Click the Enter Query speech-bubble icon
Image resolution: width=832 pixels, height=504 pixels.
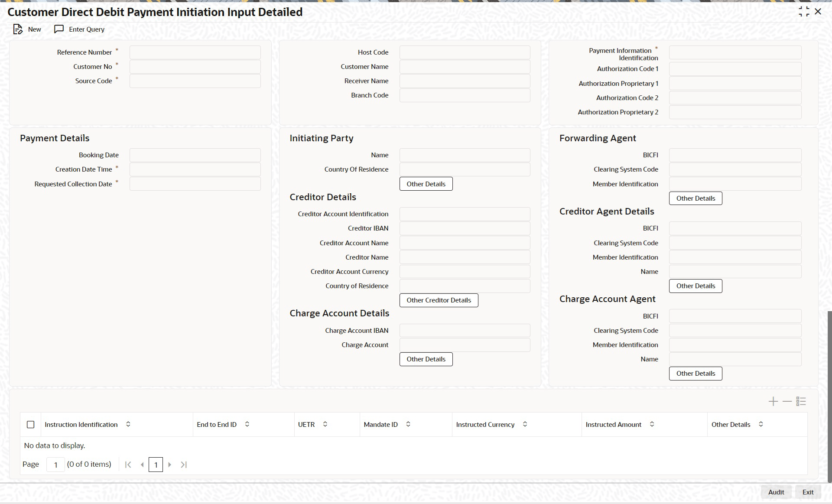point(59,29)
